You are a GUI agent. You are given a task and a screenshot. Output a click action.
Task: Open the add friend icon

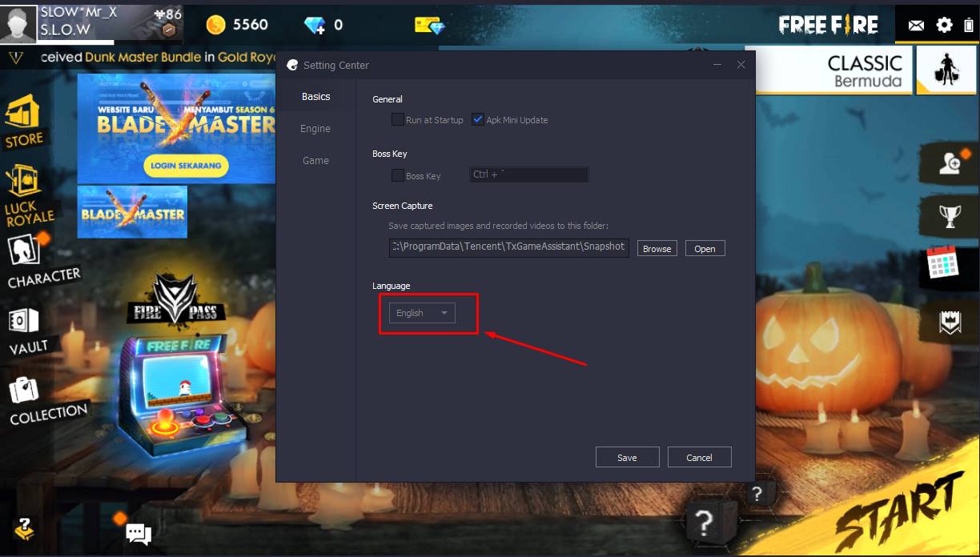950,163
